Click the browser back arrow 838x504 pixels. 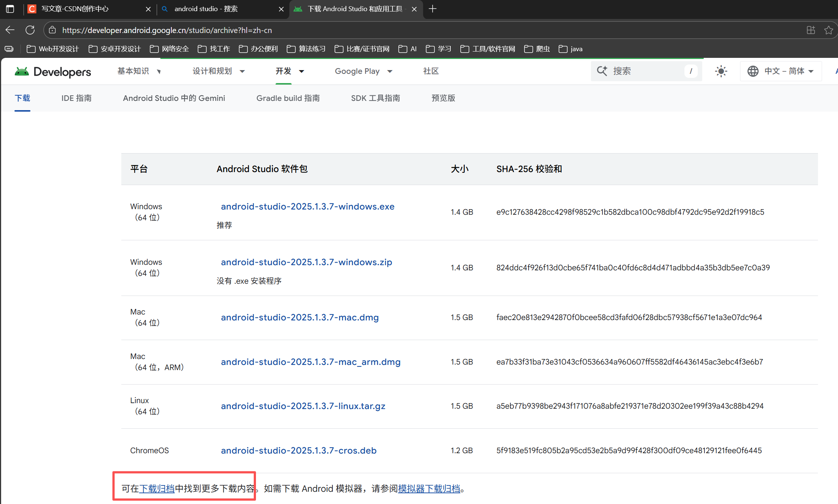tap(10, 30)
